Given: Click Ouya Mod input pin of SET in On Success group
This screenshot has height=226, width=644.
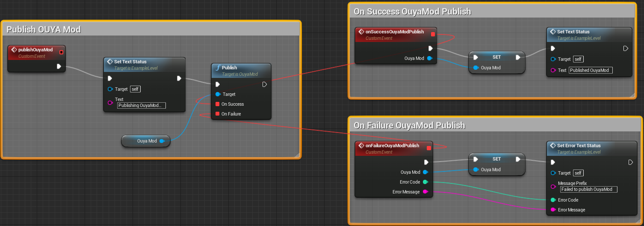Looking at the screenshot, I should (476, 68).
